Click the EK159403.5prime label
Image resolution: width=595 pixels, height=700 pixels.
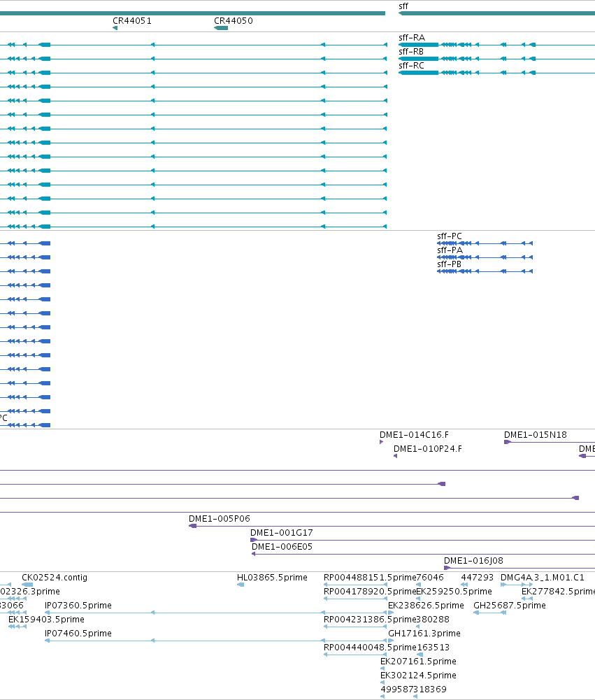(x=46, y=620)
